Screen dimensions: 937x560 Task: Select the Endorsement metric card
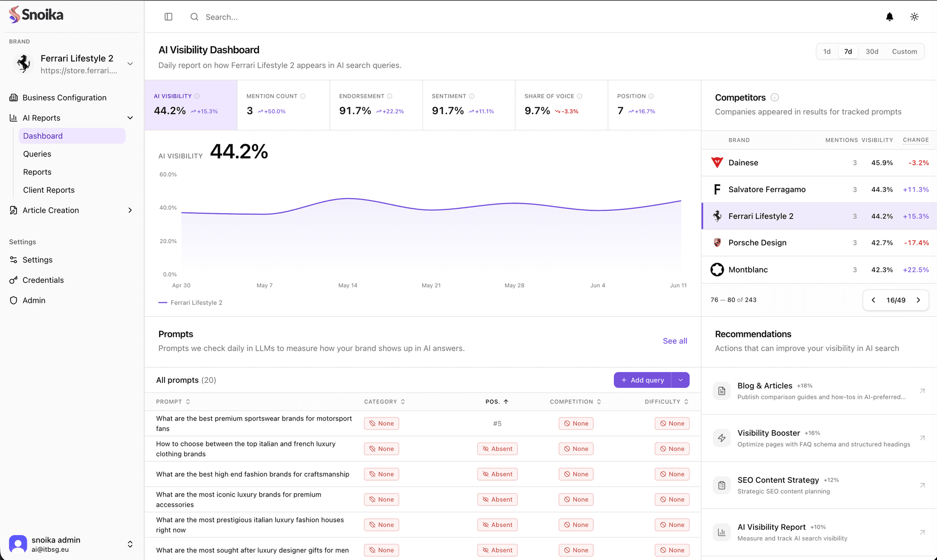click(376, 105)
